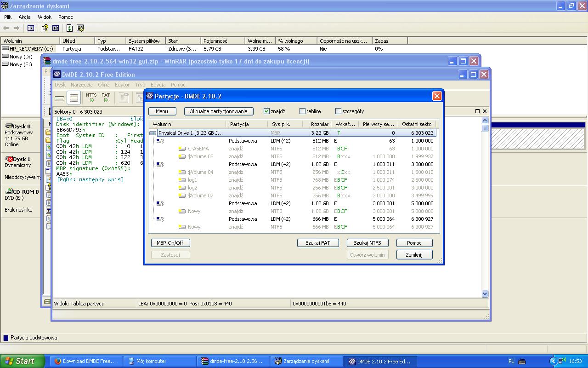Select the 'Nowy' 666 MB volume row

292,227
